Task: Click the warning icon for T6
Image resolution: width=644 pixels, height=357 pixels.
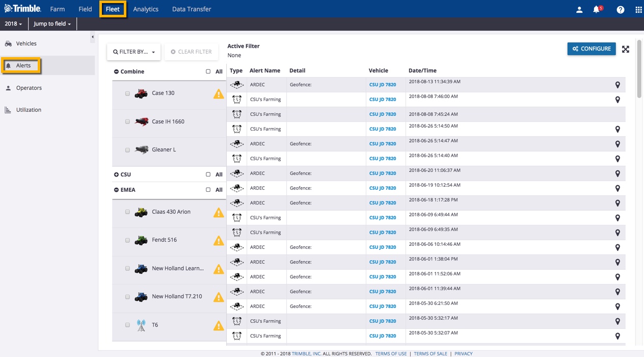Action: (219, 325)
